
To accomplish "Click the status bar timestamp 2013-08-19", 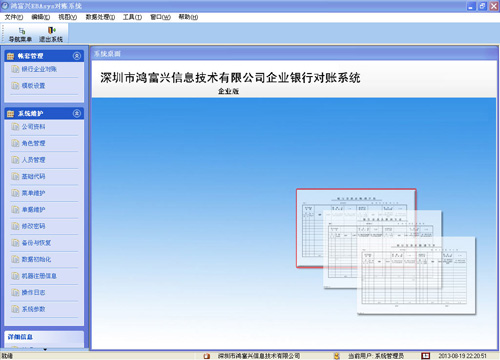I will tap(462, 356).
